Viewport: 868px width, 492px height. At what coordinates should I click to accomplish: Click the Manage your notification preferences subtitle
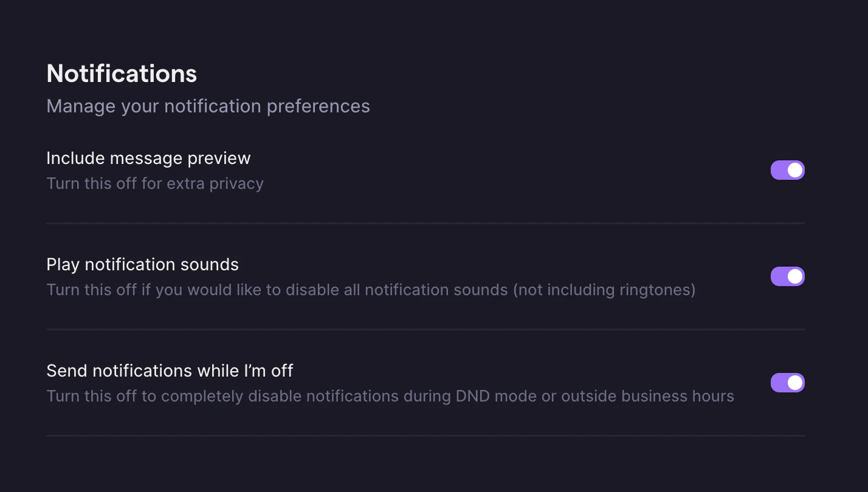click(208, 106)
